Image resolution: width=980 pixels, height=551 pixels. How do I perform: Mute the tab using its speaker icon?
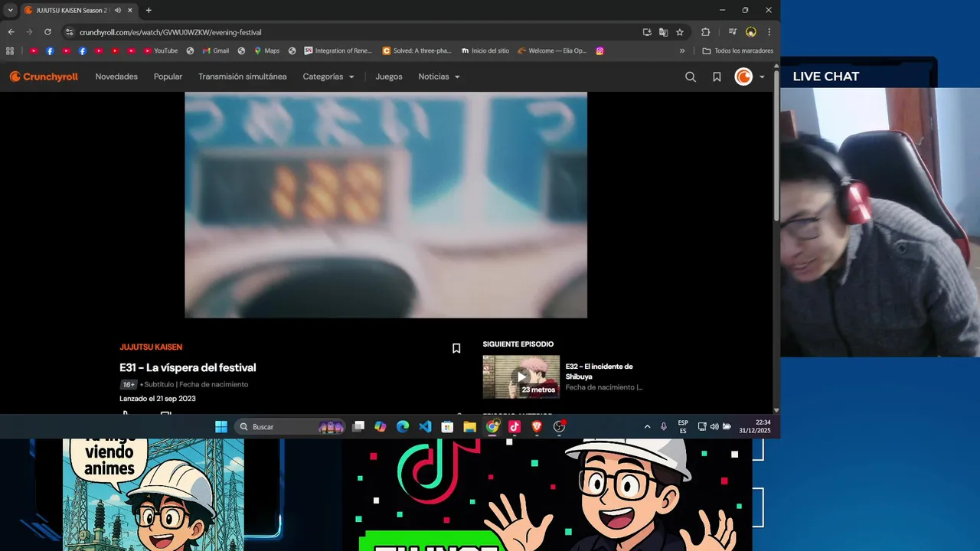click(118, 10)
